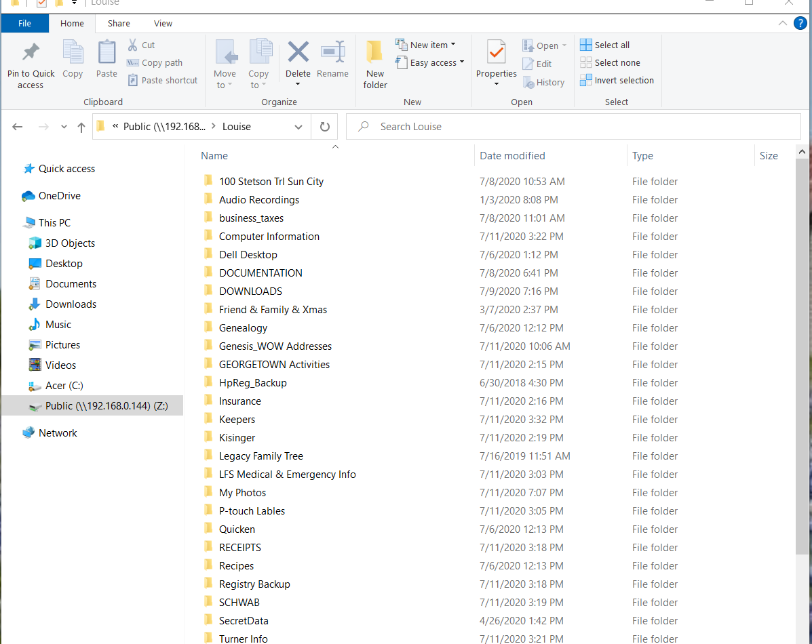
Task: Click the Refresh button beside address bar
Action: coord(324,127)
